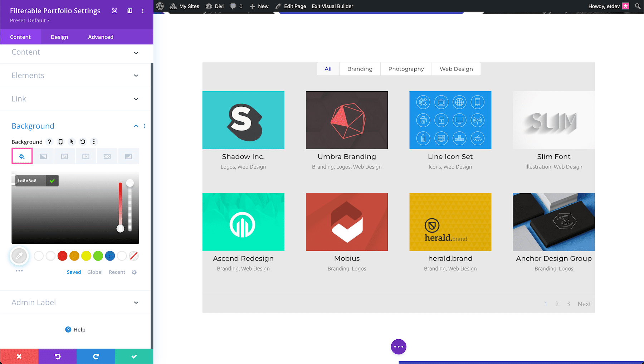Save settings with the green checkmark

[134, 356]
